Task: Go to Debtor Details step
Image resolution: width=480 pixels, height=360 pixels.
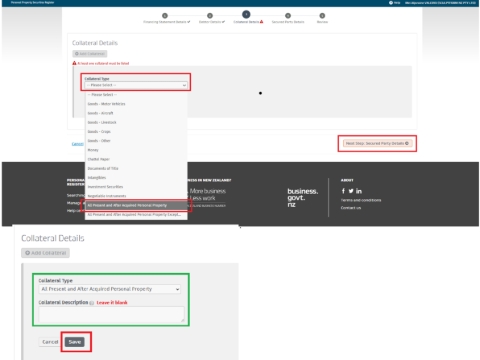Action: (211, 18)
